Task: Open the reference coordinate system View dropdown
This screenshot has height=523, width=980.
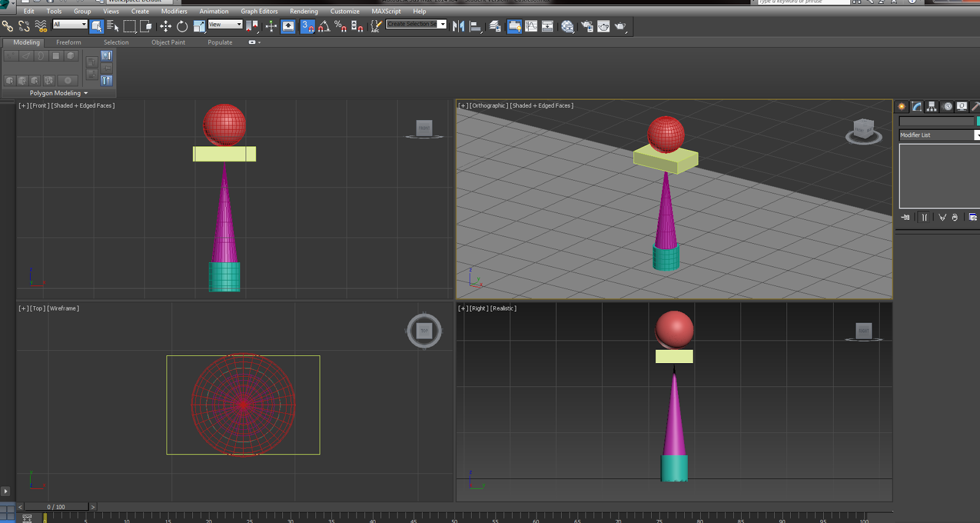Action: tap(225, 24)
